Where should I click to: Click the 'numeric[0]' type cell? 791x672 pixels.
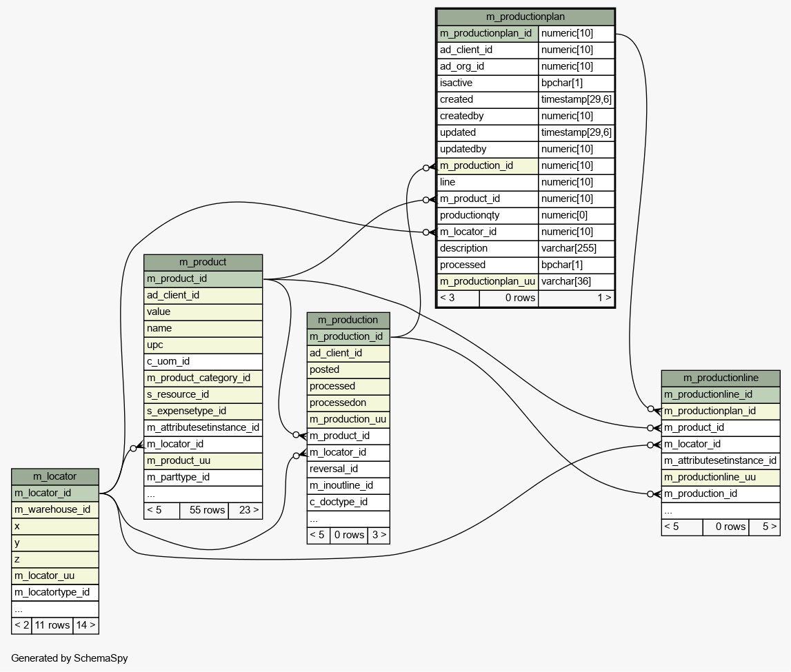pyautogui.click(x=576, y=215)
